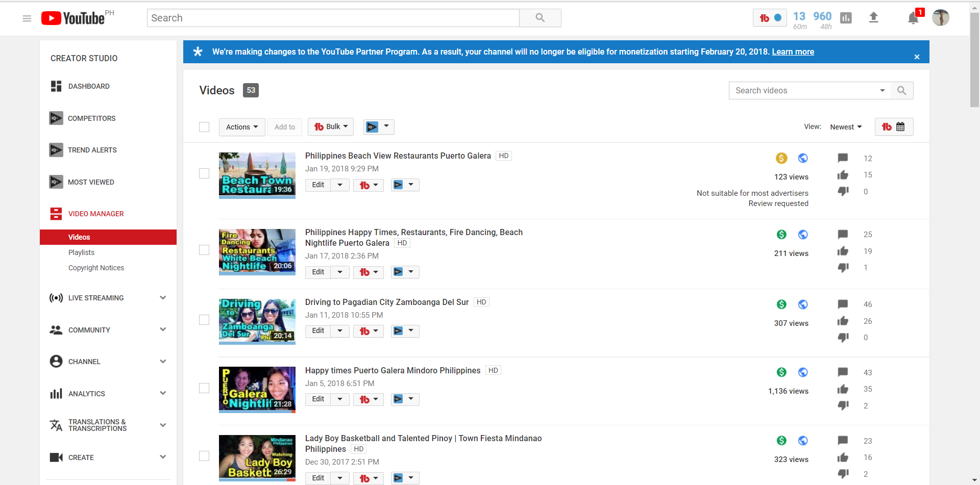The width and height of the screenshot is (980, 485).
Task: Open the account avatar menu
Action: tap(941, 18)
